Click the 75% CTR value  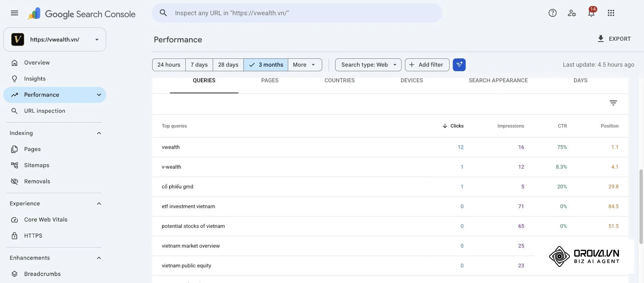tap(562, 147)
